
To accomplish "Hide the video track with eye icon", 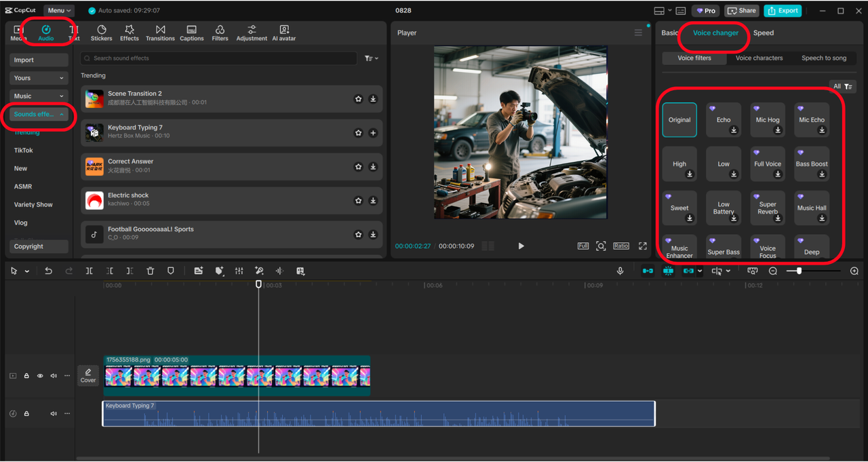I will (40, 376).
